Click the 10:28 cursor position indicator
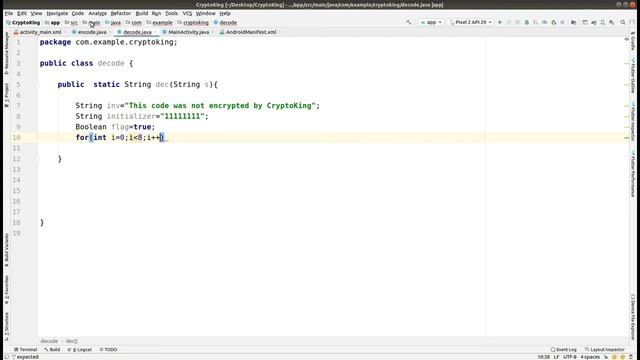The width and height of the screenshot is (640, 360). point(544,357)
